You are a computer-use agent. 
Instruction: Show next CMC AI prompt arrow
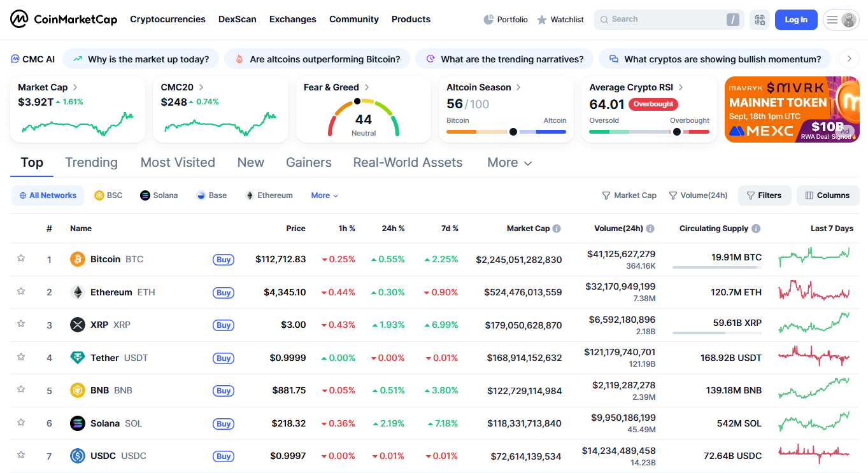tap(849, 59)
